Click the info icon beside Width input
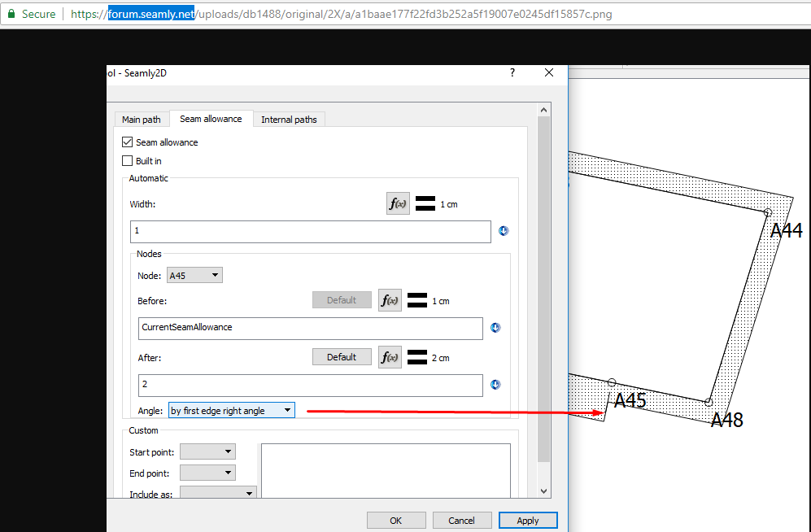Image resolution: width=811 pixels, height=532 pixels. 504,231
